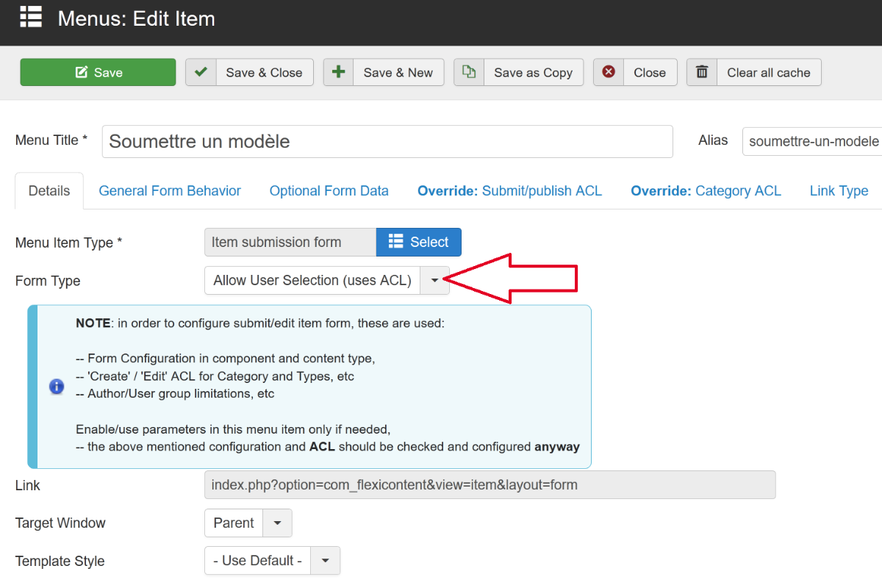This screenshot has width=882, height=588.
Task: Open the Override: Category ACL tab
Action: point(706,191)
